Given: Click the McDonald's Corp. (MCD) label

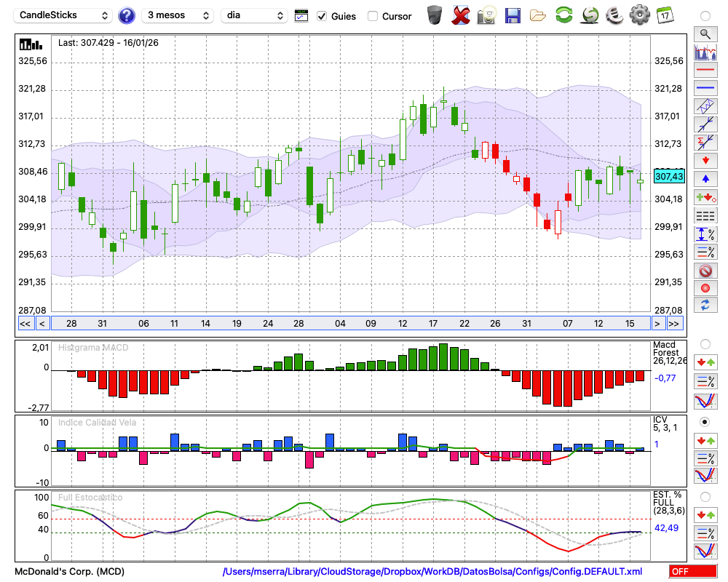Looking at the screenshot, I should (x=70, y=571).
